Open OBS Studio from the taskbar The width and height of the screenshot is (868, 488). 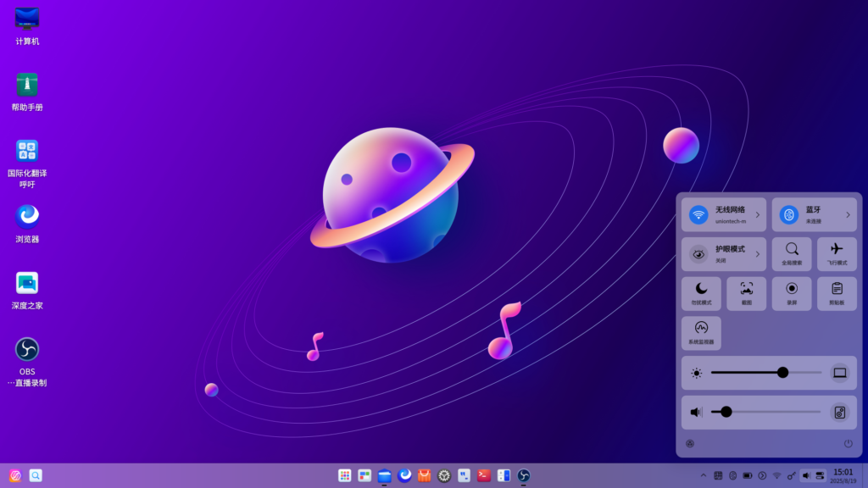[x=524, y=476]
